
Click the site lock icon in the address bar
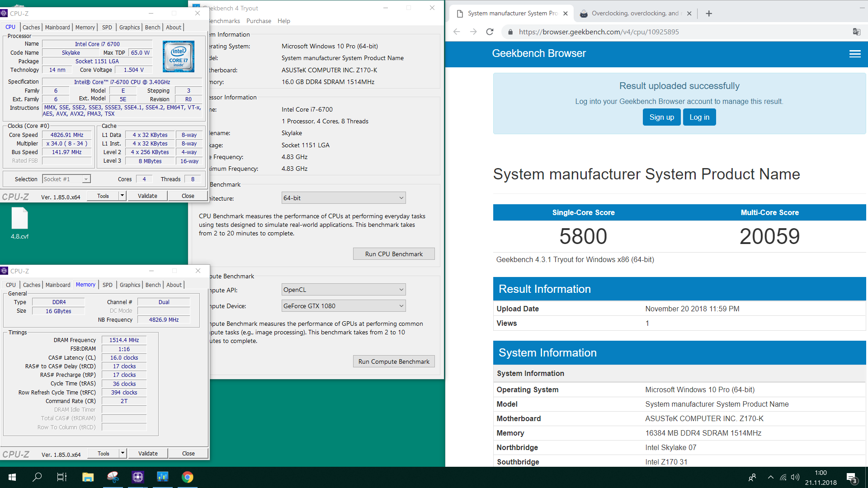[x=510, y=32]
